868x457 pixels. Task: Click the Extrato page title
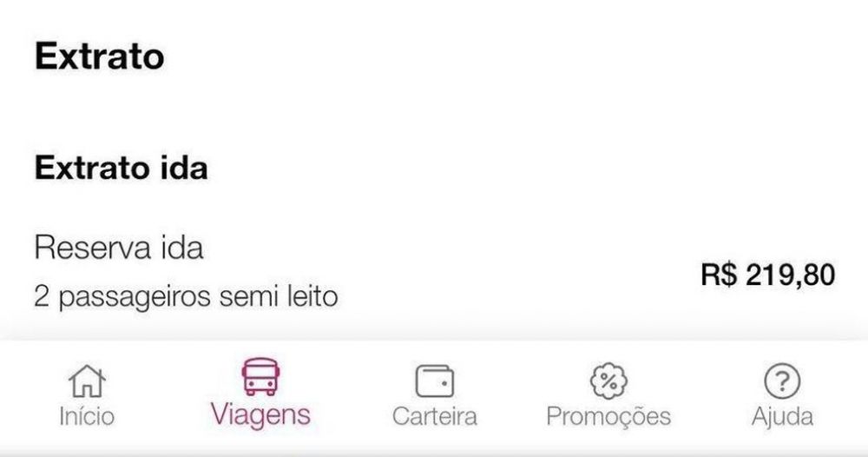[100, 56]
